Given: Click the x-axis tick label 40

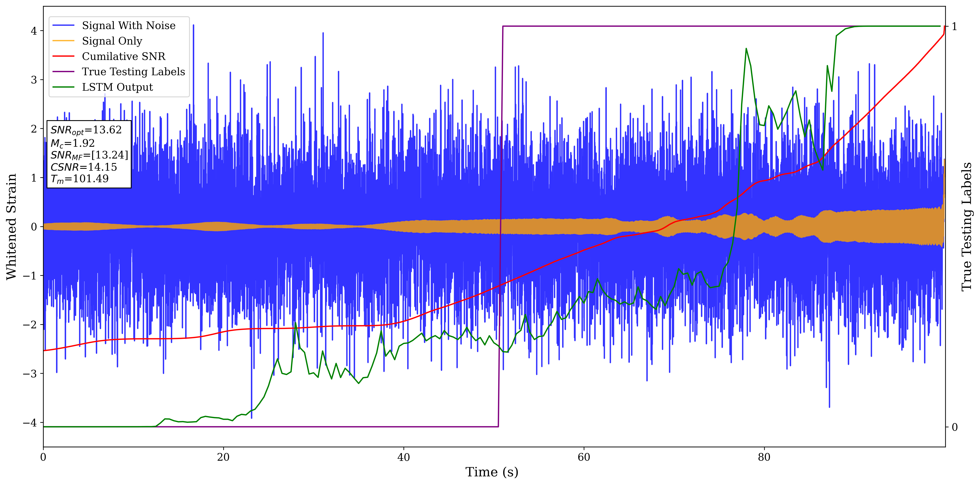Looking at the screenshot, I should (403, 457).
